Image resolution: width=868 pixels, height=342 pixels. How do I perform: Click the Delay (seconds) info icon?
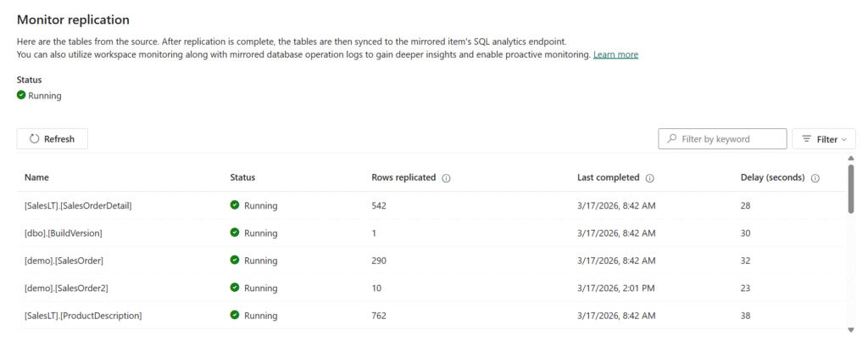point(815,178)
